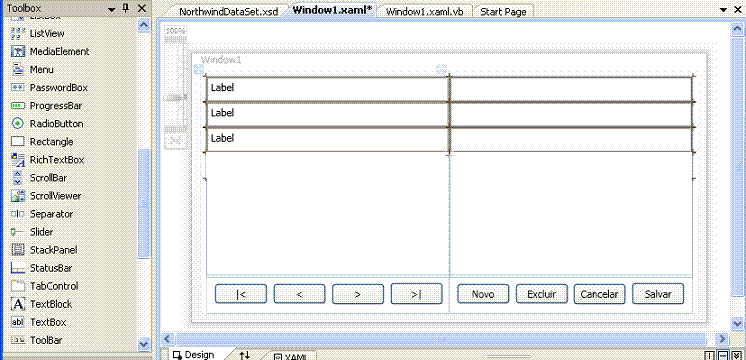
Task: Select the RadioButton tool icon
Action: 18,124
